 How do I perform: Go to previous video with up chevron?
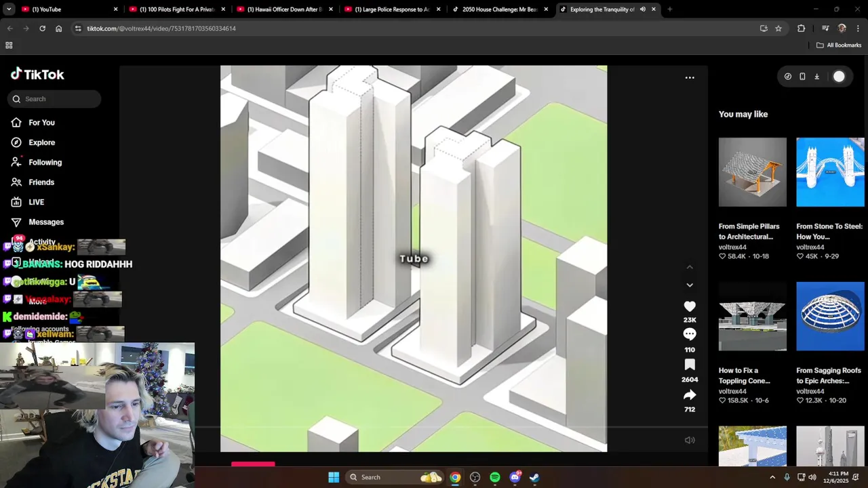click(x=690, y=267)
